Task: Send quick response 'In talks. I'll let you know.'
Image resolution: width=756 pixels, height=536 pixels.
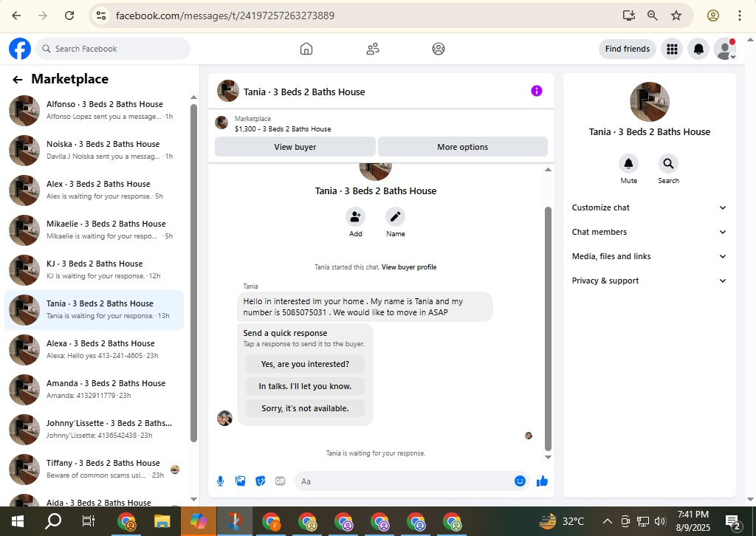Action: 305,386
